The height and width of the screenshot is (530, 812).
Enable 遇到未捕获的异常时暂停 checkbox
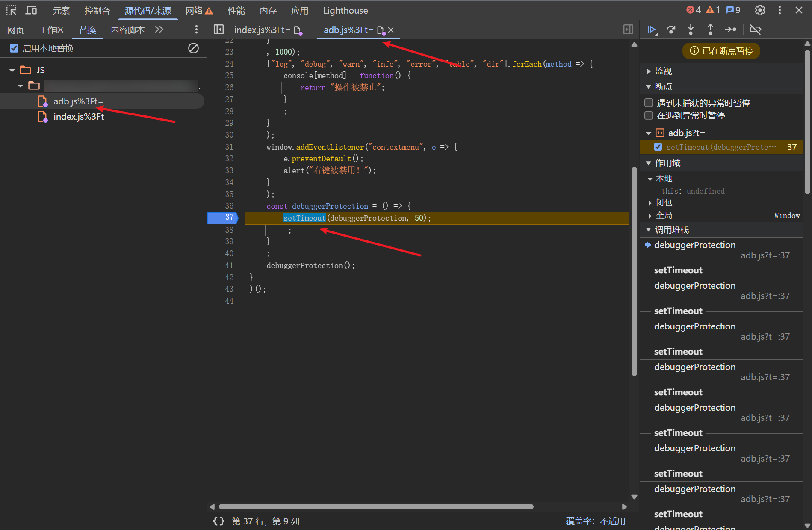[x=649, y=103]
